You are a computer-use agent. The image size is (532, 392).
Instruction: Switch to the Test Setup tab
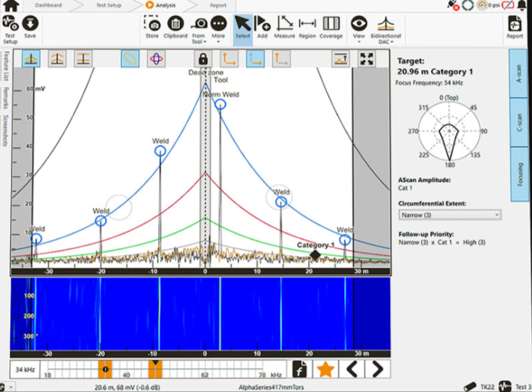[x=109, y=5]
